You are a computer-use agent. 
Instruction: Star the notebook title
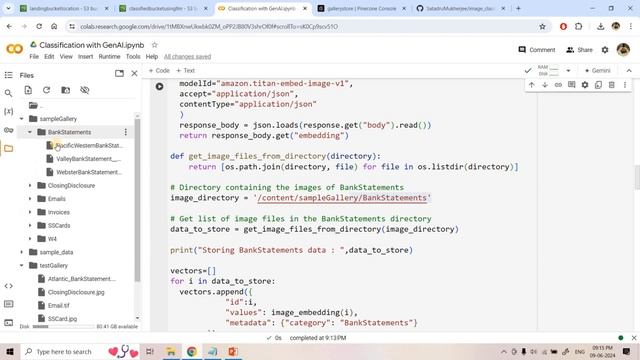[154, 45]
